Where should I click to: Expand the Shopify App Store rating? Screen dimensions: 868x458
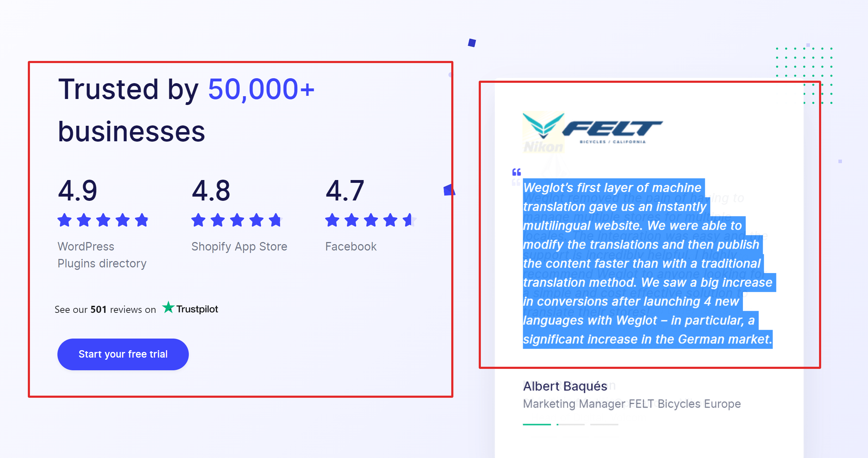click(239, 246)
